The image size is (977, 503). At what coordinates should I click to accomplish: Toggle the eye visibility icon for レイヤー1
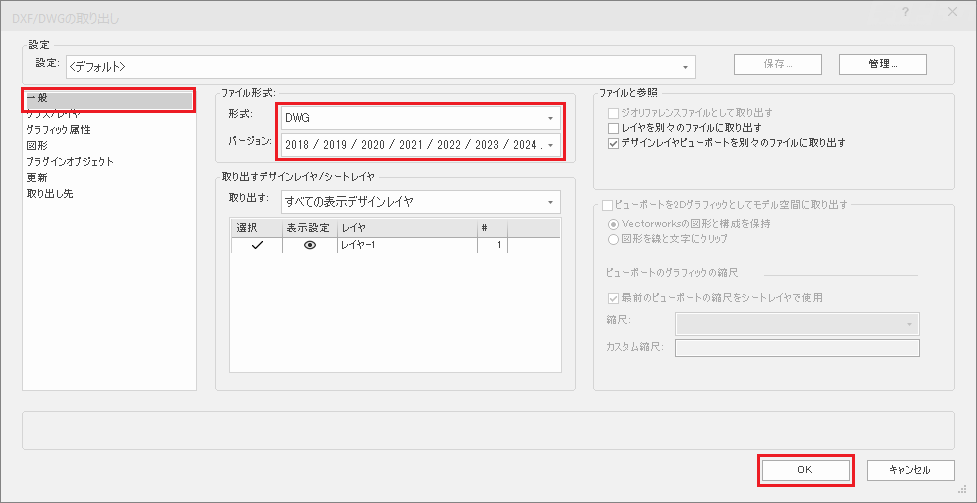(309, 245)
